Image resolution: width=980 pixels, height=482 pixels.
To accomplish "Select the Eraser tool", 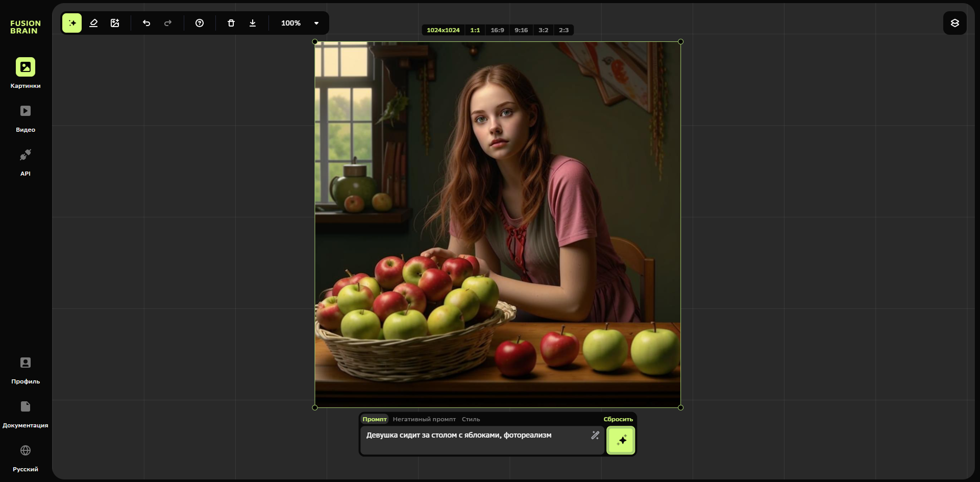I will click(x=93, y=23).
